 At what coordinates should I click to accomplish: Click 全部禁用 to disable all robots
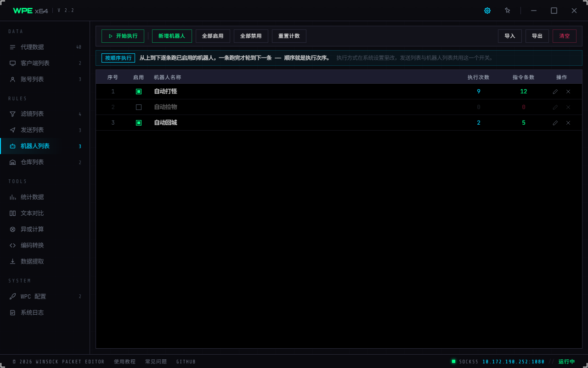coord(251,36)
